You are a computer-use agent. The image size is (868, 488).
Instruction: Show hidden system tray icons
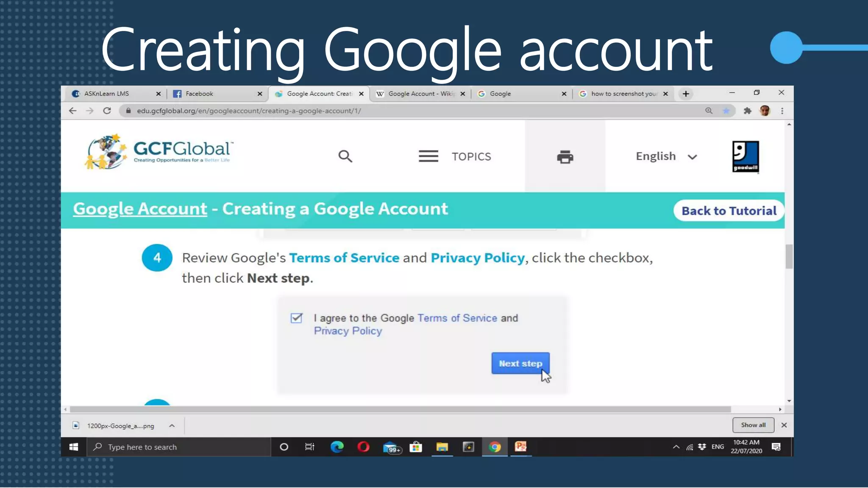pyautogui.click(x=676, y=447)
